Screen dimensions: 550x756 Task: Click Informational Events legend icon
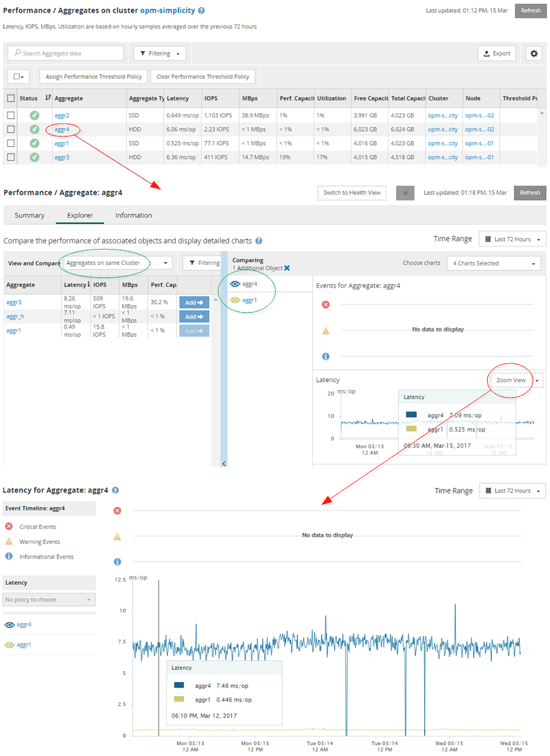(9, 557)
